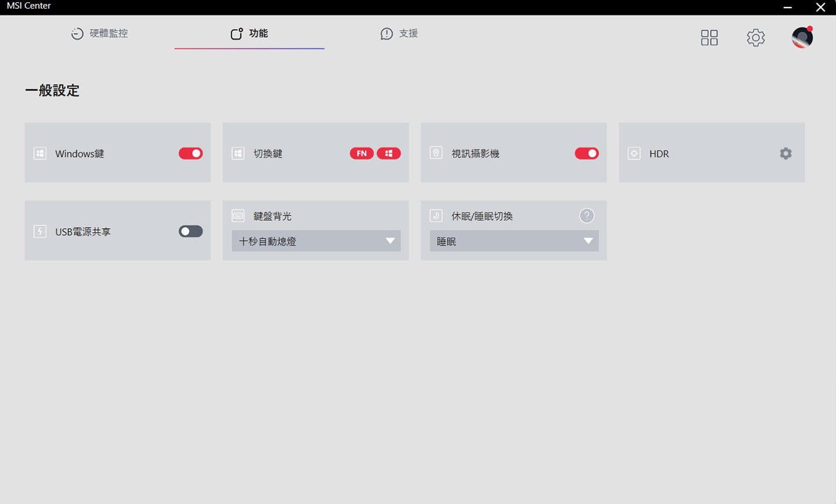Click the HDR card icon
This screenshot has height=504, width=836.
[x=634, y=153]
